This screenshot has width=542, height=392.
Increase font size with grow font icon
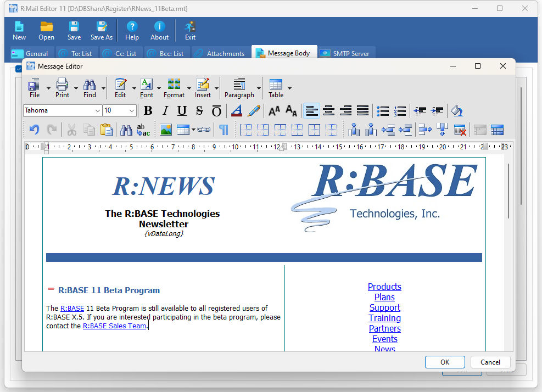274,110
